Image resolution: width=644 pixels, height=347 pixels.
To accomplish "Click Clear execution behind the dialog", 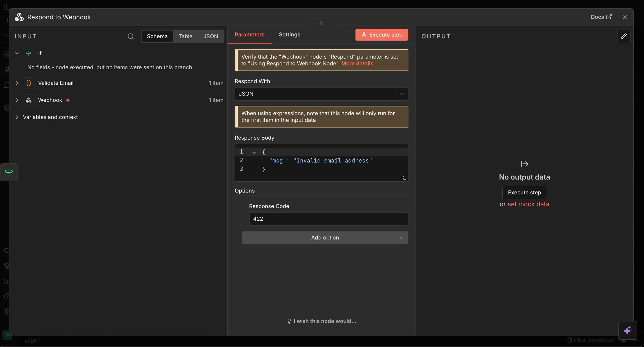I will pyautogui.click(x=590, y=340).
